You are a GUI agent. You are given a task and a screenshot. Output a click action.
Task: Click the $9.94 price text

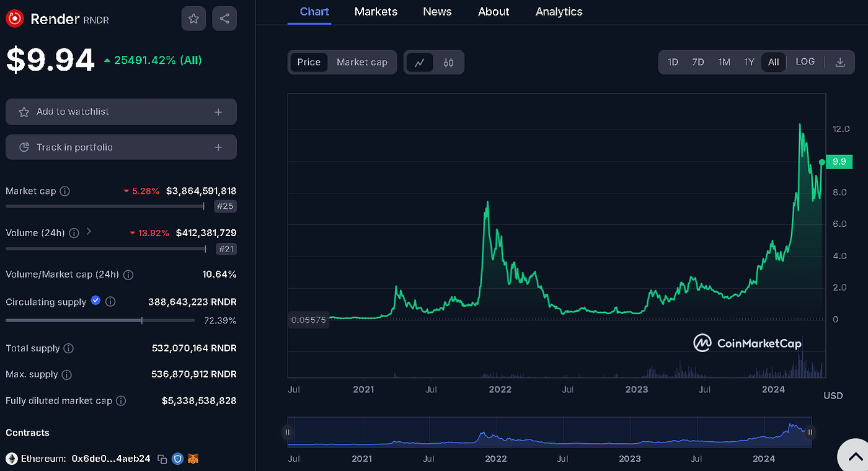(50, 60)
